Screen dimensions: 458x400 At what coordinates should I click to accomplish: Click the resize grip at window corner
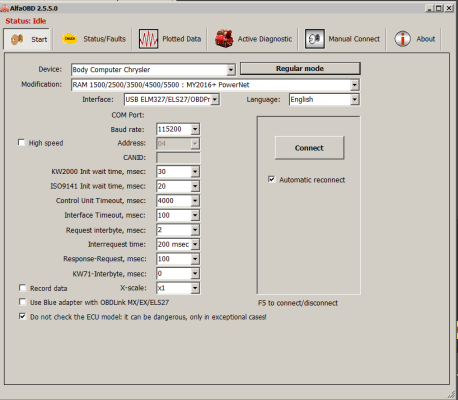pyautogui.click(x=451, y=394)
